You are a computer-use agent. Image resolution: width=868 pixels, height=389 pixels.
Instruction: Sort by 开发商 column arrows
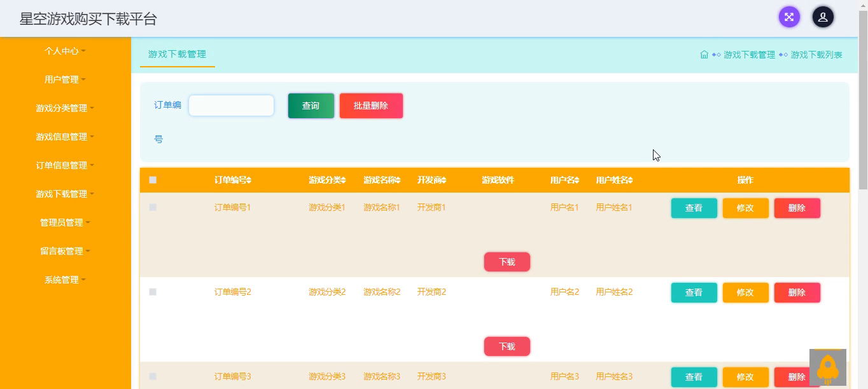444,181
